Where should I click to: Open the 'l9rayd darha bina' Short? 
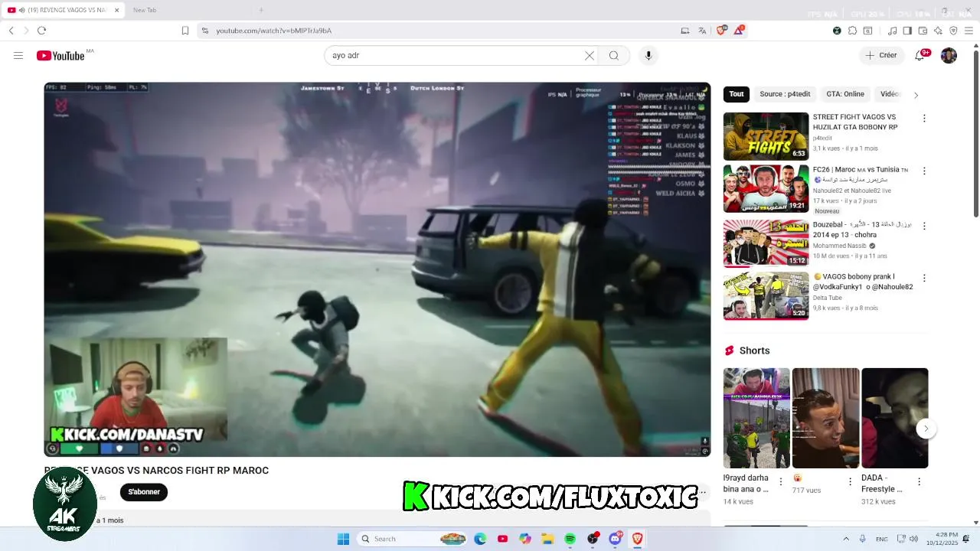coord(756,418)
